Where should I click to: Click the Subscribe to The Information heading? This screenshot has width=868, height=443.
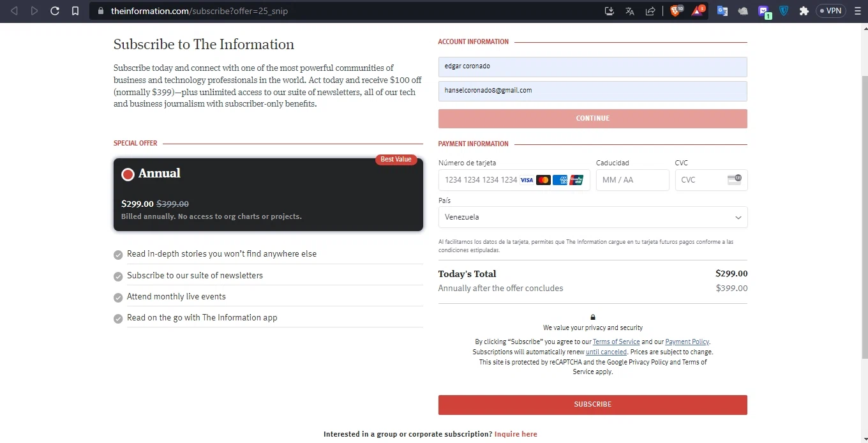tap(204, 44)
